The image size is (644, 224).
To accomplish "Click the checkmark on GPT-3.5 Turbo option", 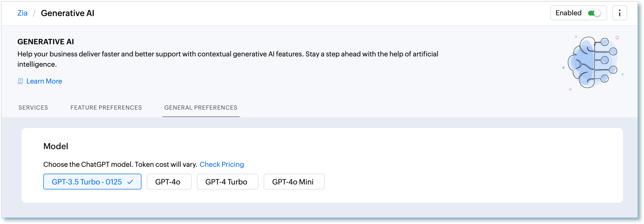I will click(x=130, y=182).
